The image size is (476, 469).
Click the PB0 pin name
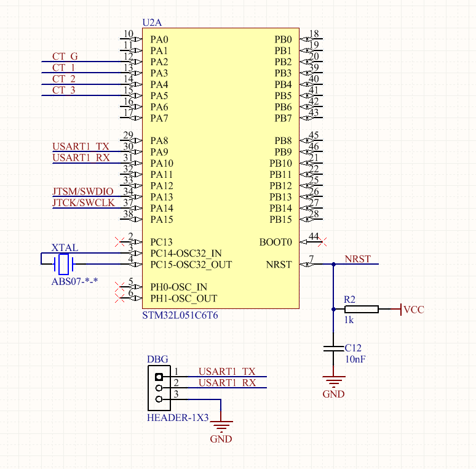[283, 39]
